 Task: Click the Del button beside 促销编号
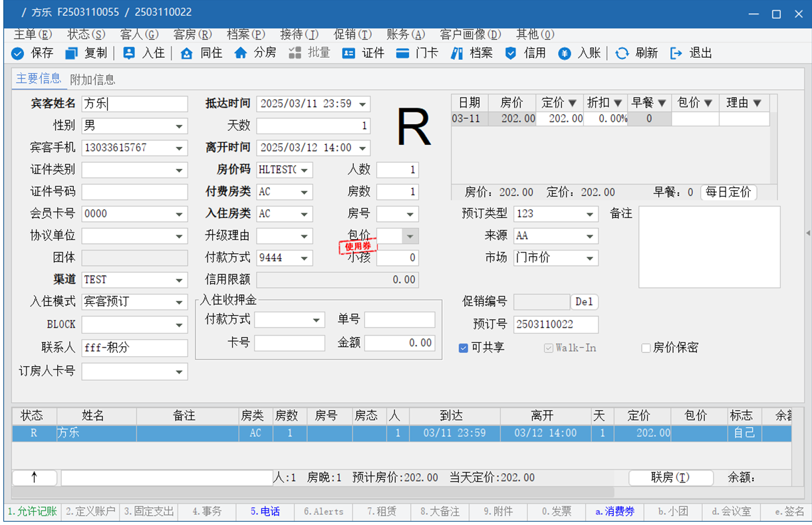click(585, 302)
